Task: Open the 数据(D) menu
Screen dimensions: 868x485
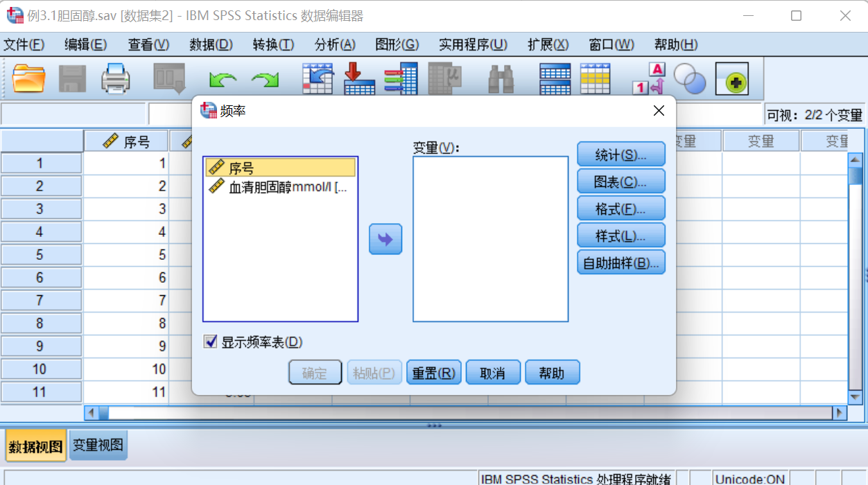Action: pos(211,44)
